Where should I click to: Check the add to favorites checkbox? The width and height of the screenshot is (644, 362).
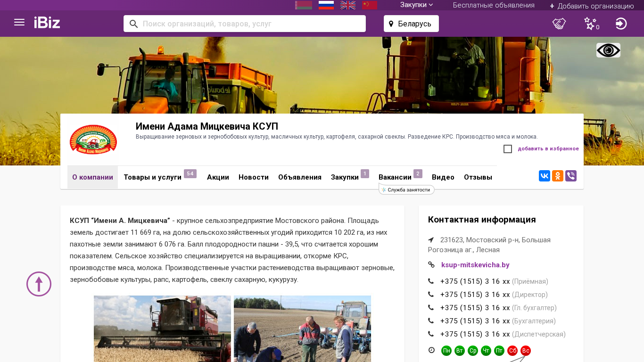tap(508, 149)
